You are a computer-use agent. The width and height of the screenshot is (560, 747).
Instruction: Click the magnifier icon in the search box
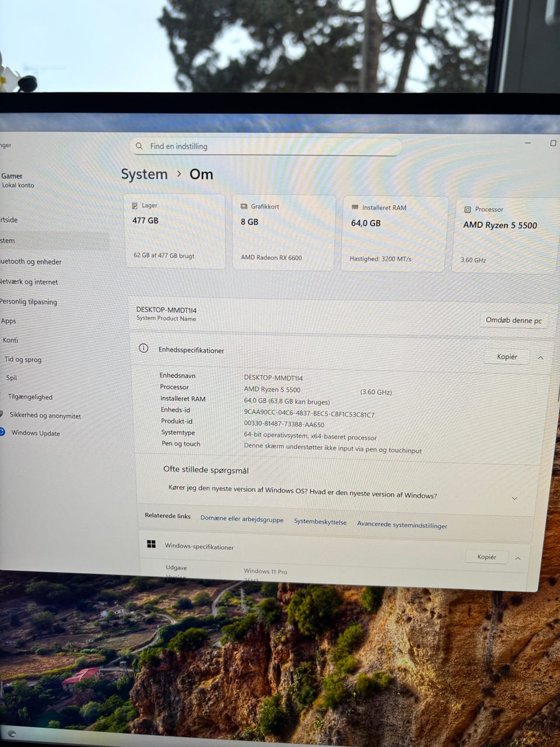(x=139, y=146)
